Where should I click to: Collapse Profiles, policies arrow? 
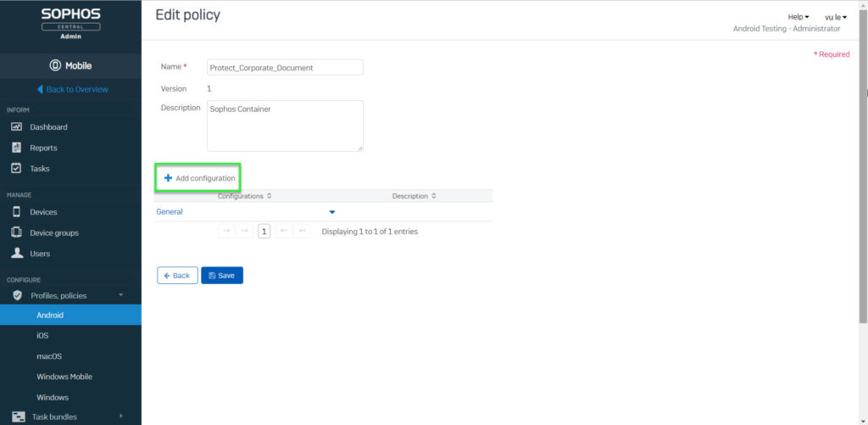pos(120,294)
